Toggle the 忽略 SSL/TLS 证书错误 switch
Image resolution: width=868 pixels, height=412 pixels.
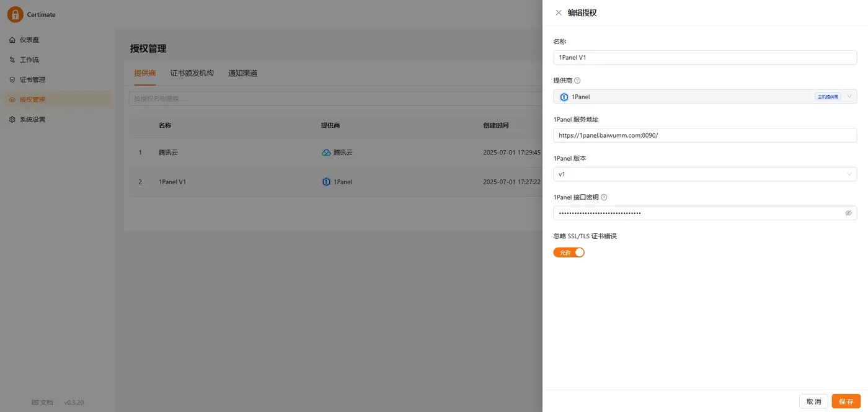(x=569, y=253)
